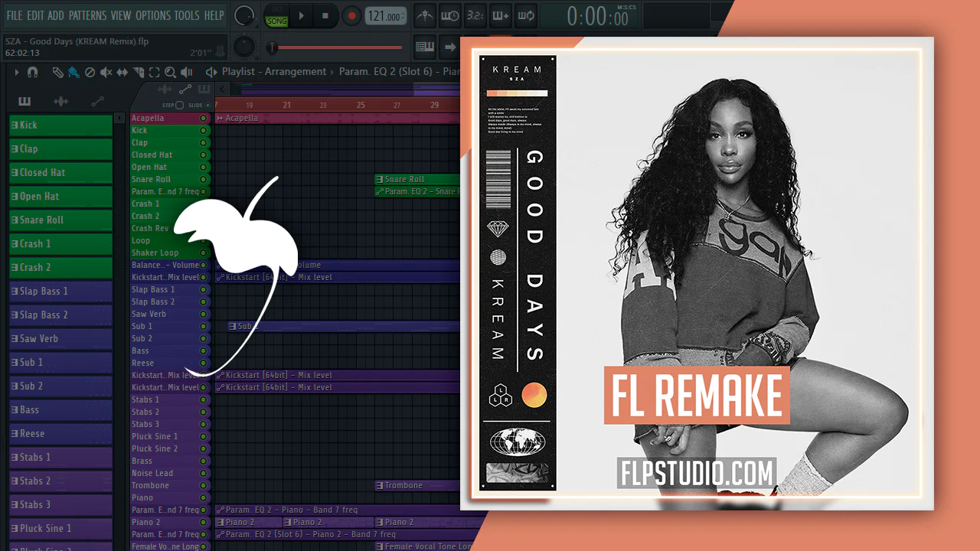Mute the Slap Bass 1 track in playlist
980x551 pixels.
point(204,290)
